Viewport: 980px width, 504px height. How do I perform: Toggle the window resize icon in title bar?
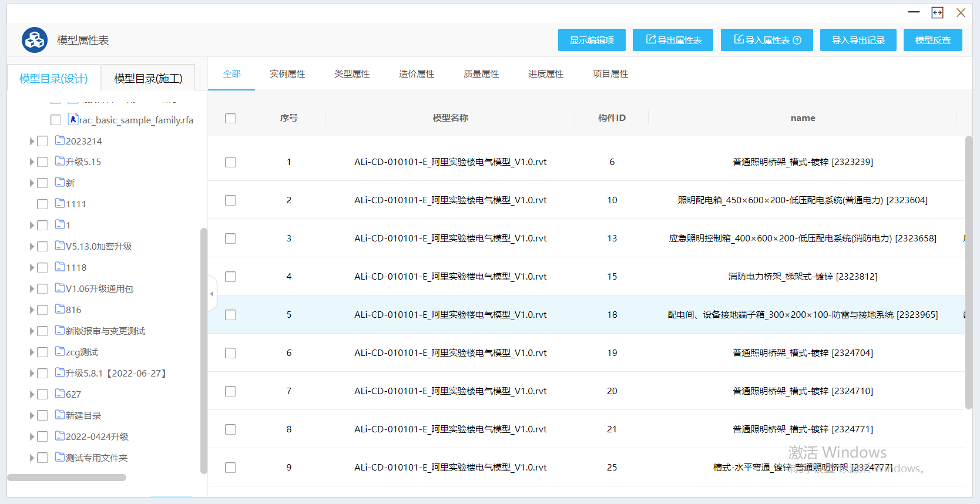937,12
